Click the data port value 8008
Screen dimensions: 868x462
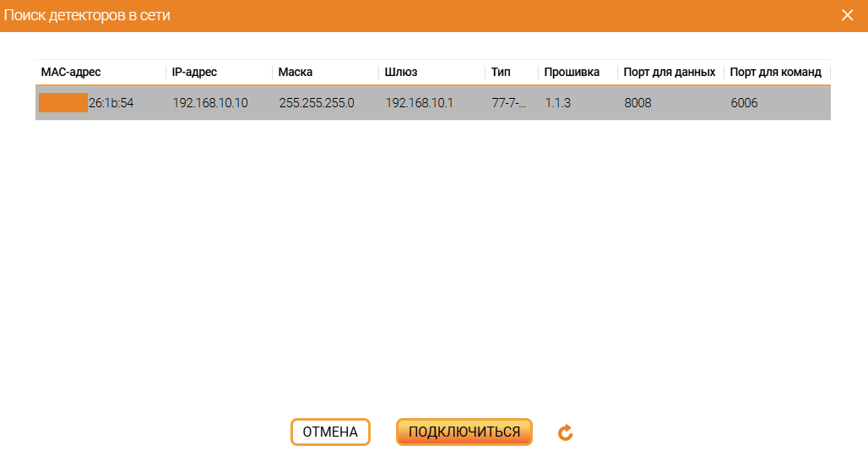(637, 103)
